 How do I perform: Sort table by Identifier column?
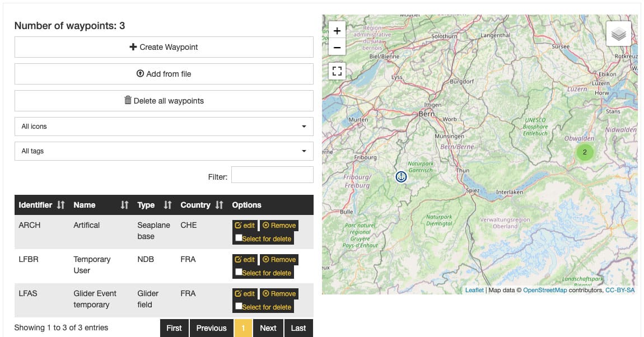point(41,205)
